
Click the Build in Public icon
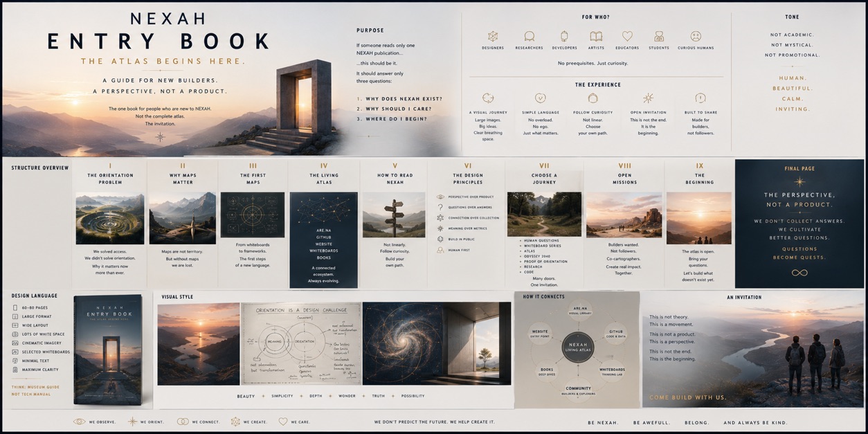[x=440, y=239]
